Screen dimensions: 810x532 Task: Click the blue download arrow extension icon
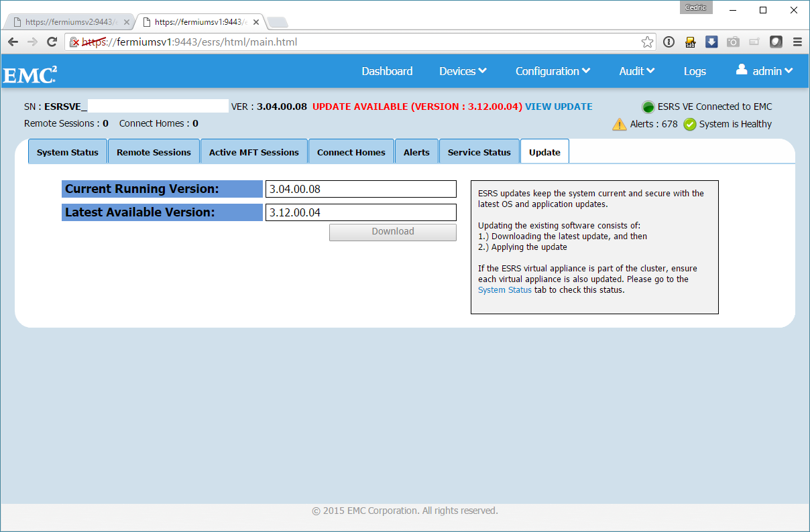[x=711, y=42]
